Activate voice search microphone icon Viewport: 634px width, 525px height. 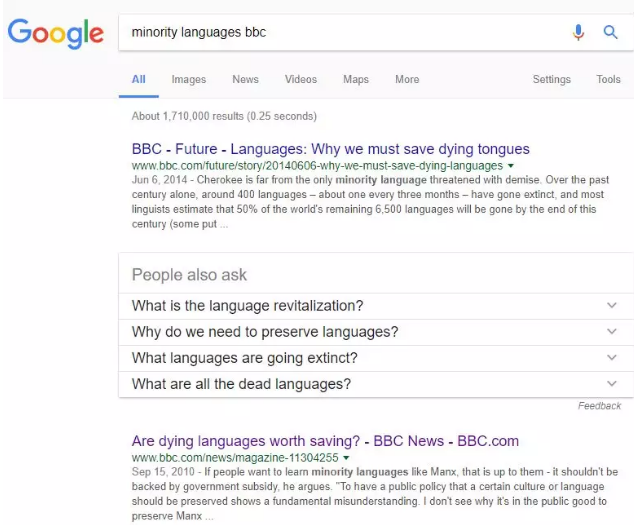click(578, 32)
